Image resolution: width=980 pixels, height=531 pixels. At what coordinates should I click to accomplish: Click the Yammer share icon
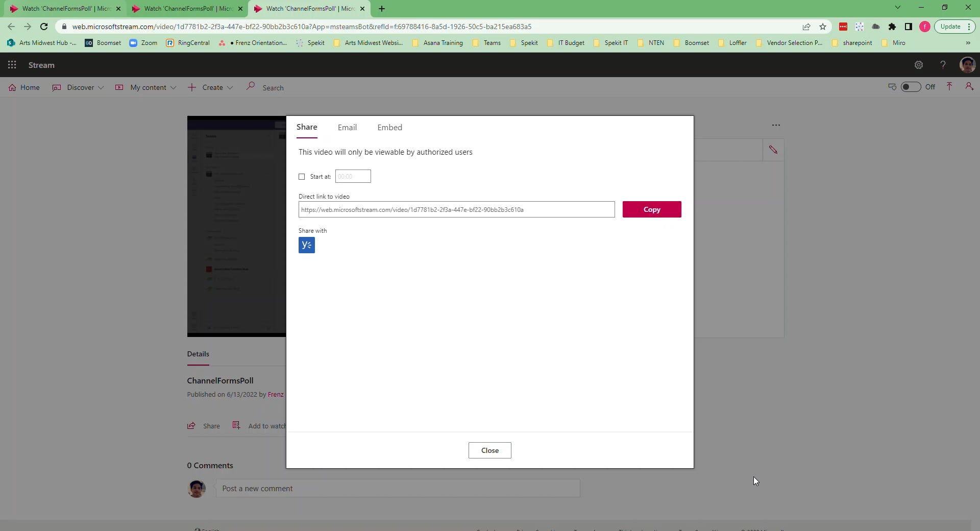306,245
